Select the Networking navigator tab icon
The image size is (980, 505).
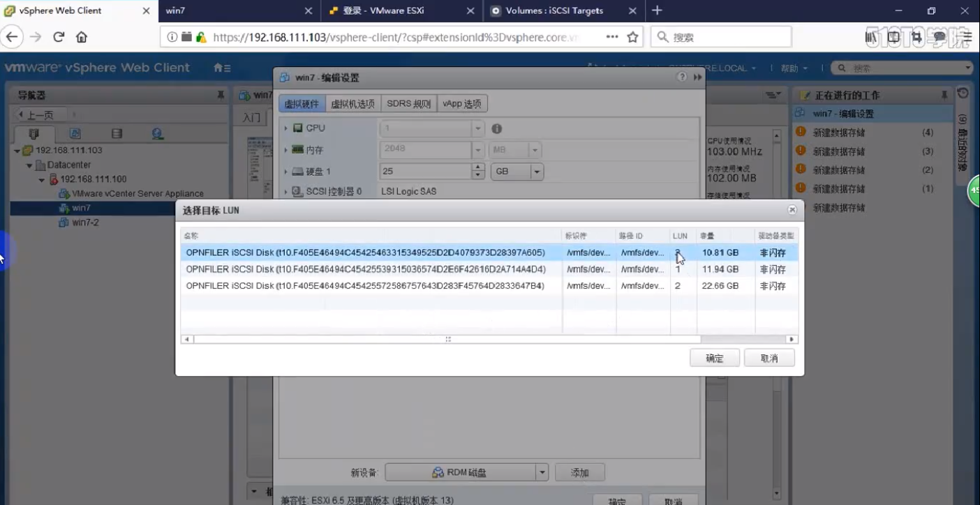[158, 134]
